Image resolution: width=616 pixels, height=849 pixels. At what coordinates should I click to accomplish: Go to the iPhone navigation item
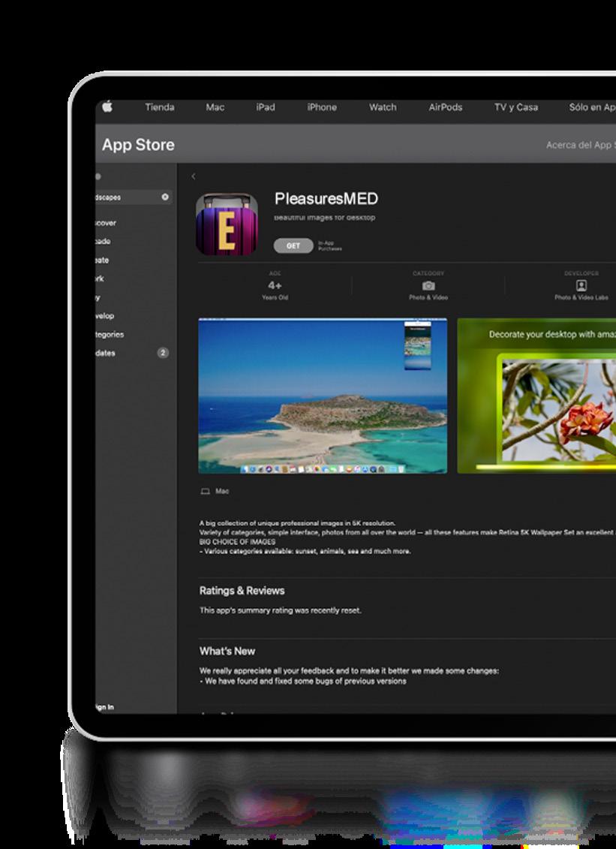coord(322,107)
